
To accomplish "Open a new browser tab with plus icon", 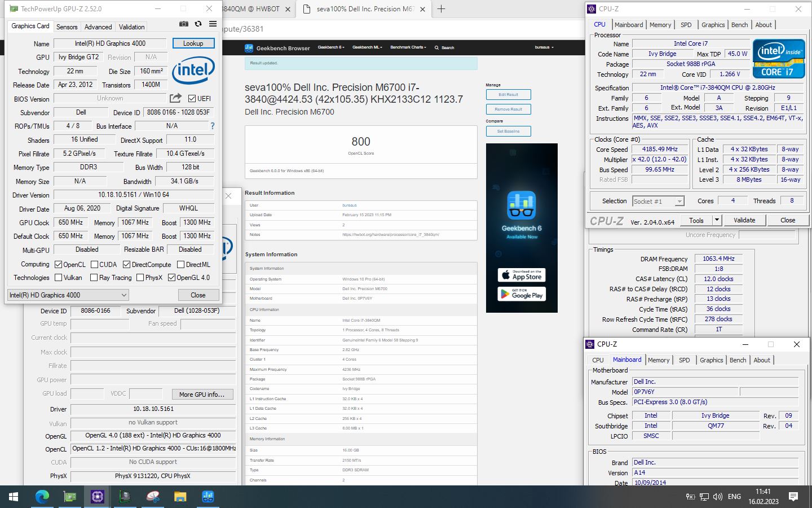I will tap(441, 9).
